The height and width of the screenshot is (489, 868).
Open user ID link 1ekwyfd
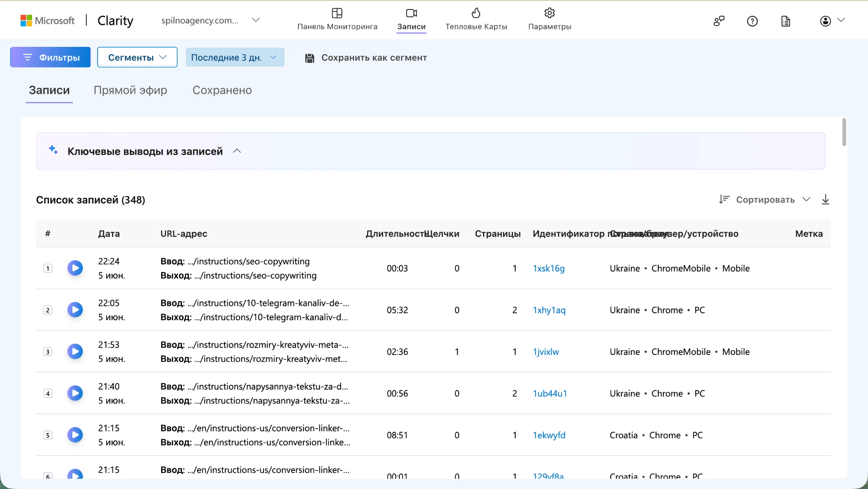(x=549, y=435)
